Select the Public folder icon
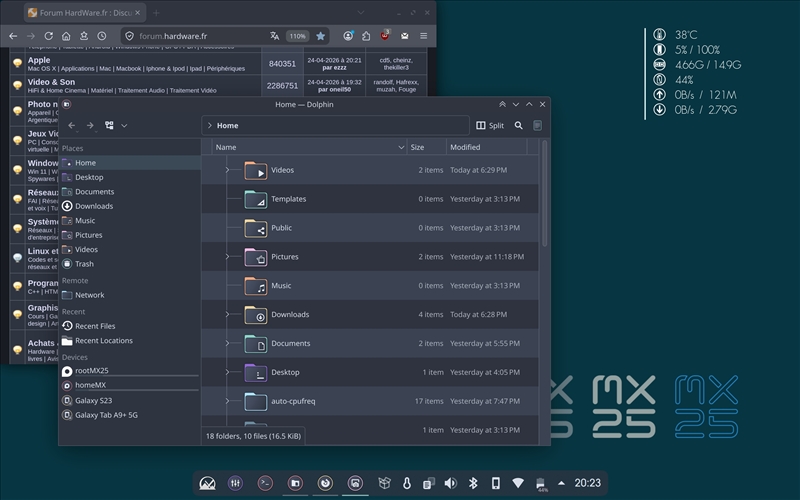Viewport: 800px width, 500px height. click(x=256, y=228)
